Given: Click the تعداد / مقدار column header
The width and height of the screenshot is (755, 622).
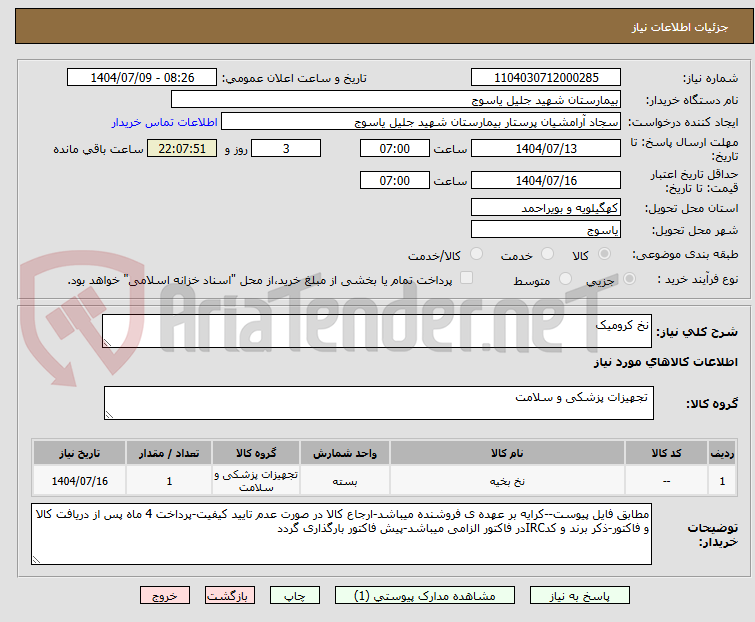Looking at the screenshot, I should [169, 453].
